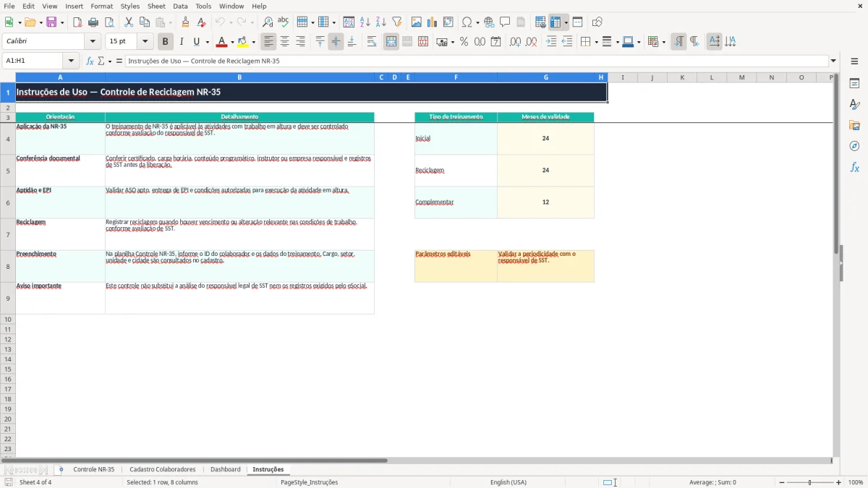
Task: Insert a comment via toolbar icon
Action: pos(505,22)
